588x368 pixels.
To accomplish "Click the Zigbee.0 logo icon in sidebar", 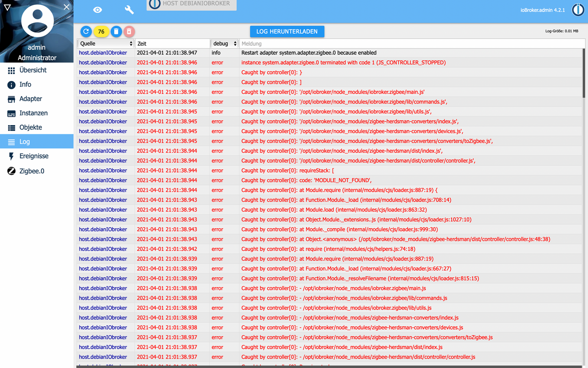I will point(11,171).
